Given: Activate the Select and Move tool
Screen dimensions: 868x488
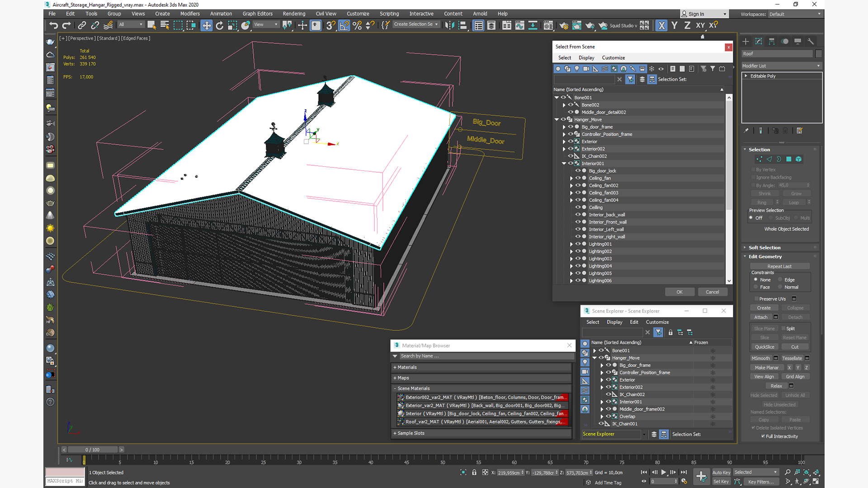Looking at the screenshot, I should tap(207, 25).
